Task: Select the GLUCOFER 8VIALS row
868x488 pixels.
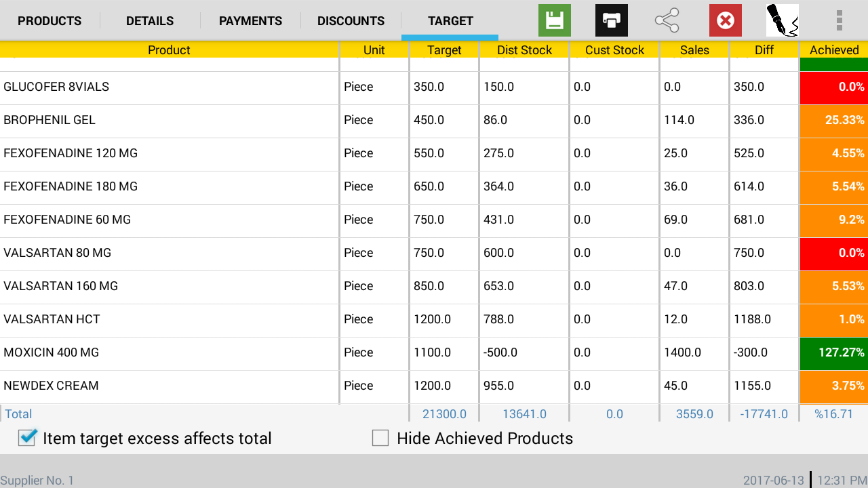Action: click(434, 87)
